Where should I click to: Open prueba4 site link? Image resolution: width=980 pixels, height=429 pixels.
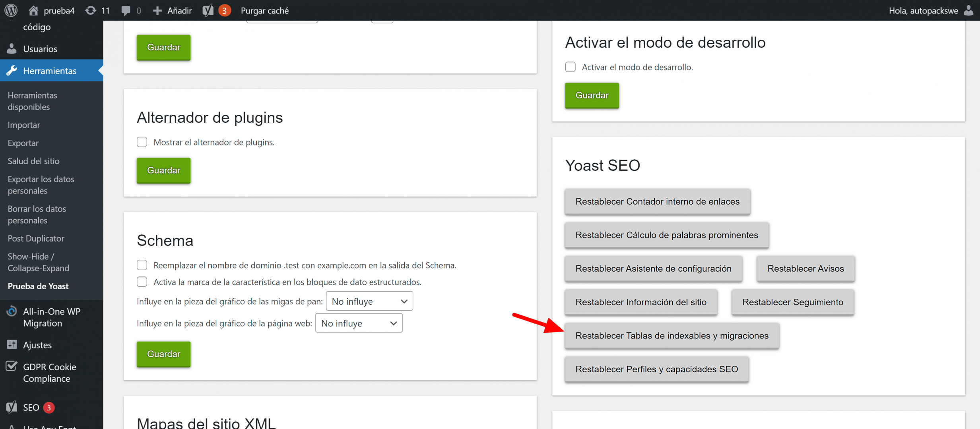coord(59,11)
